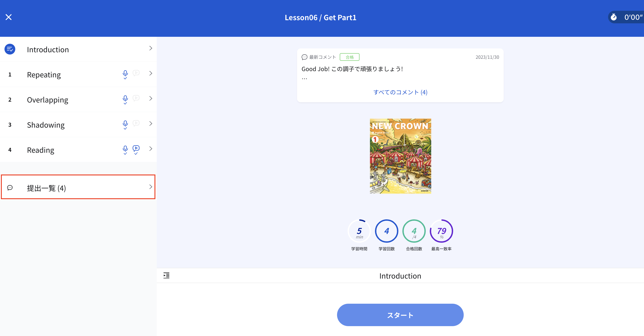Click the 最高一致率 79% progress ring
This screenshot has width=644, height=336.
click(x=441, y=231)
